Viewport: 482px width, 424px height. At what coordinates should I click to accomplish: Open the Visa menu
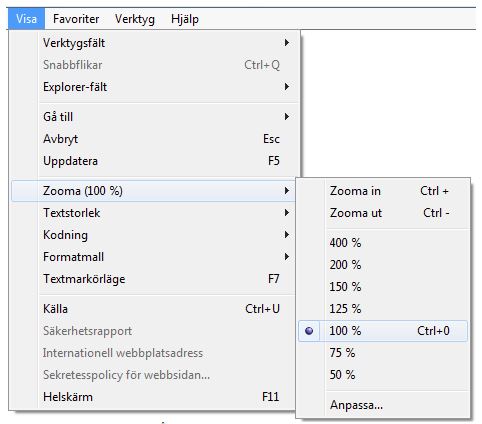tap(26, 19)
